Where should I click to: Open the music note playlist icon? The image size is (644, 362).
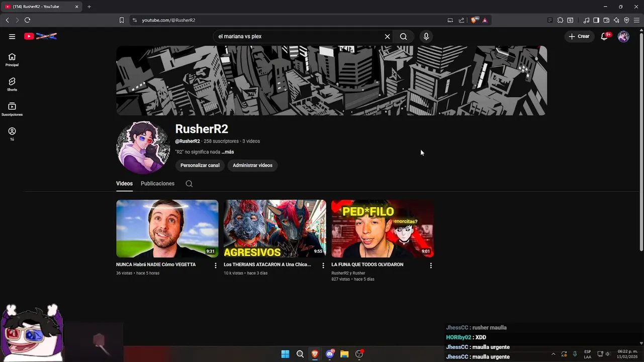point(586,20)
